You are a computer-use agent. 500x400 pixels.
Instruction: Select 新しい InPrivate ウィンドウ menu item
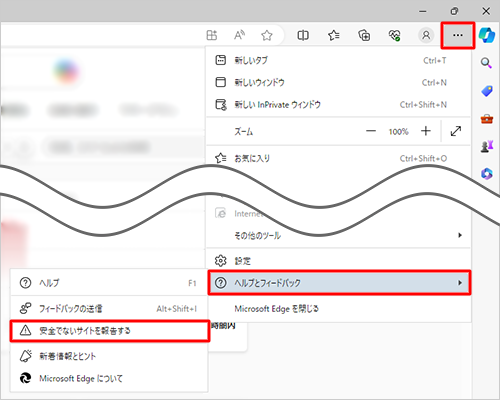tap(338, 105)
